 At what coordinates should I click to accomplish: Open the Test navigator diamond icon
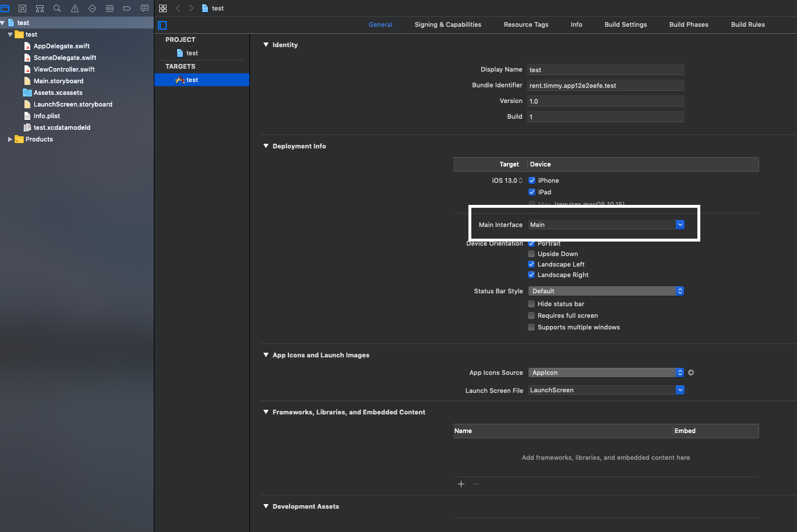coord(92,9)
